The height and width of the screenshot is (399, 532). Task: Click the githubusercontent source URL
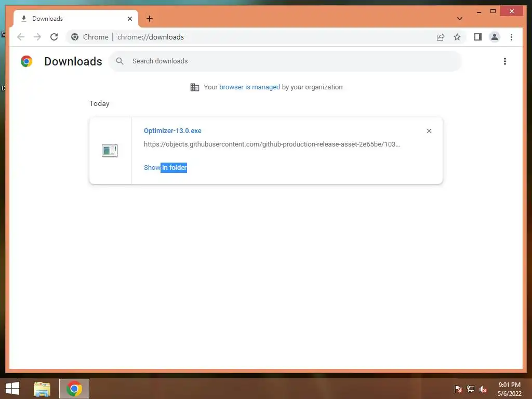(x=272, y=144)
